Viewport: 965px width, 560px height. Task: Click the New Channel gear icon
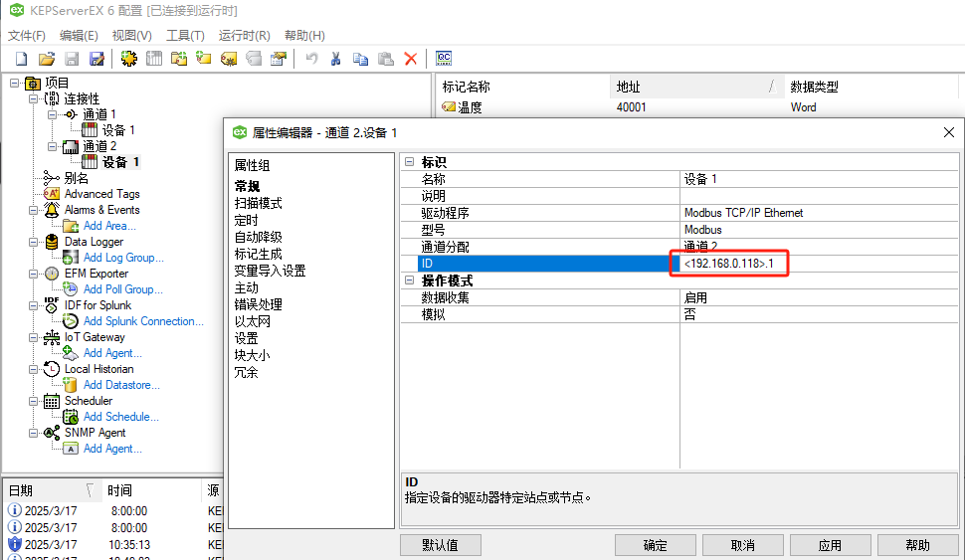[129, 59]
